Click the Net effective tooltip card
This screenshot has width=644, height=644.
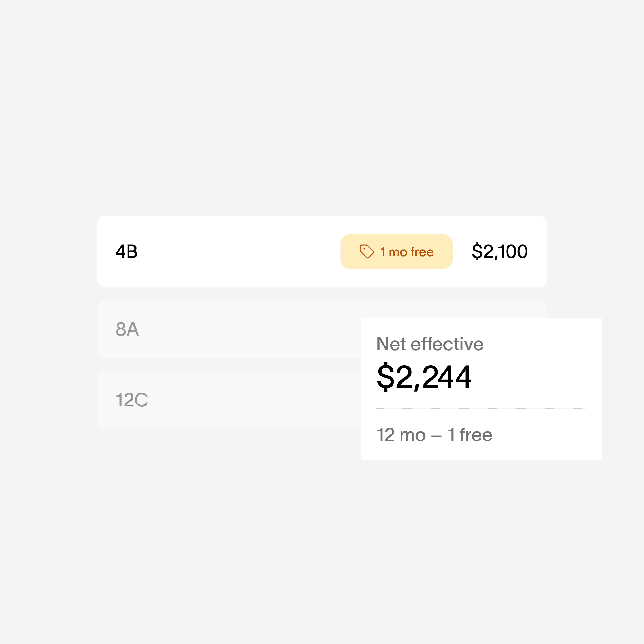click(481, 389)
